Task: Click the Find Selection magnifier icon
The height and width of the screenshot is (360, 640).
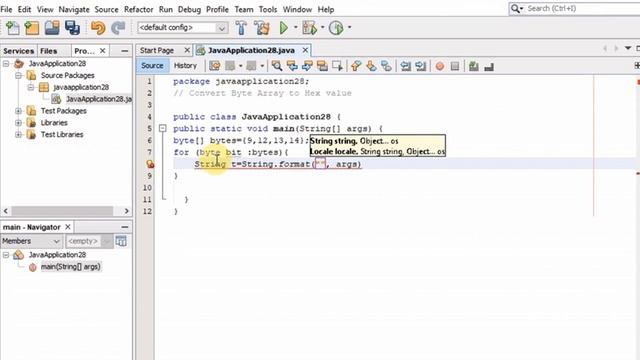Action: [x=277, y=66]
